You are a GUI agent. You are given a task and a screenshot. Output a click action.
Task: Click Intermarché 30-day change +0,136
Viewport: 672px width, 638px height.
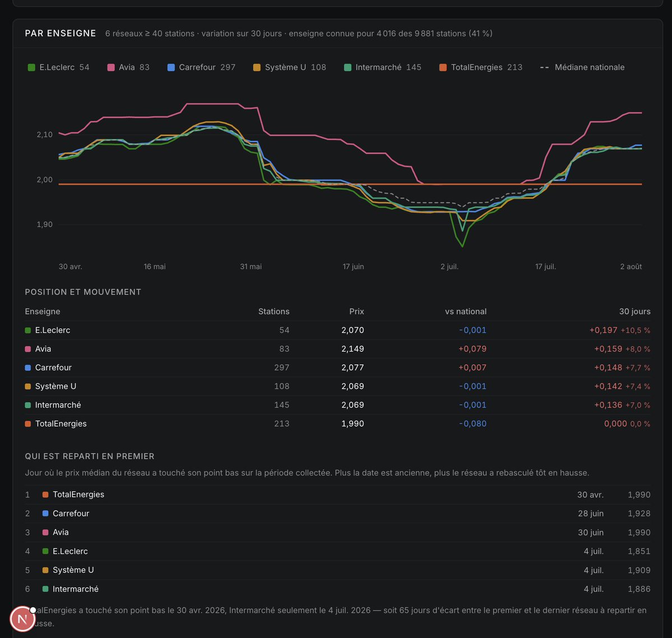[608, 405]
